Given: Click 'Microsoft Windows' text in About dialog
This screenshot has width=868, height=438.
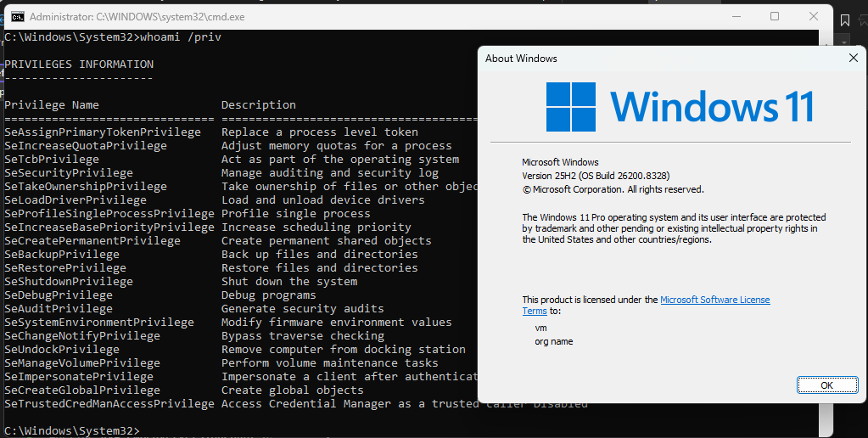Looking at the screenshot, I should (560, 162).
